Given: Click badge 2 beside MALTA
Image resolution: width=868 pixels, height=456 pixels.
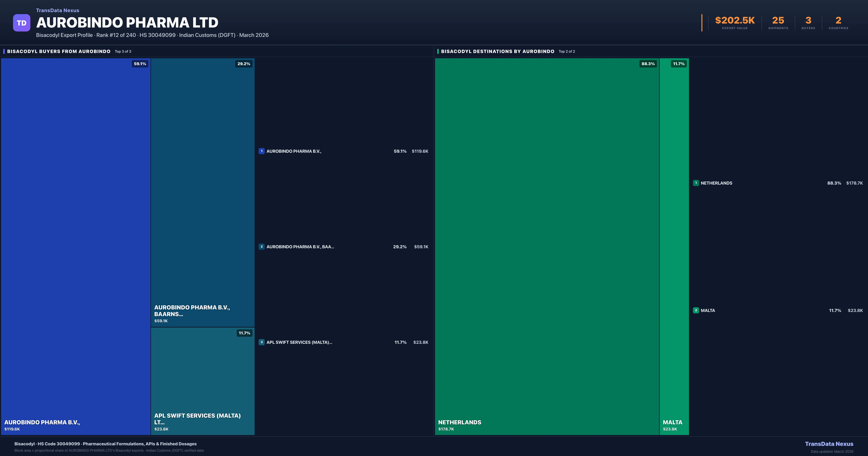Looking at the screenshot, I should click(696, 310).
